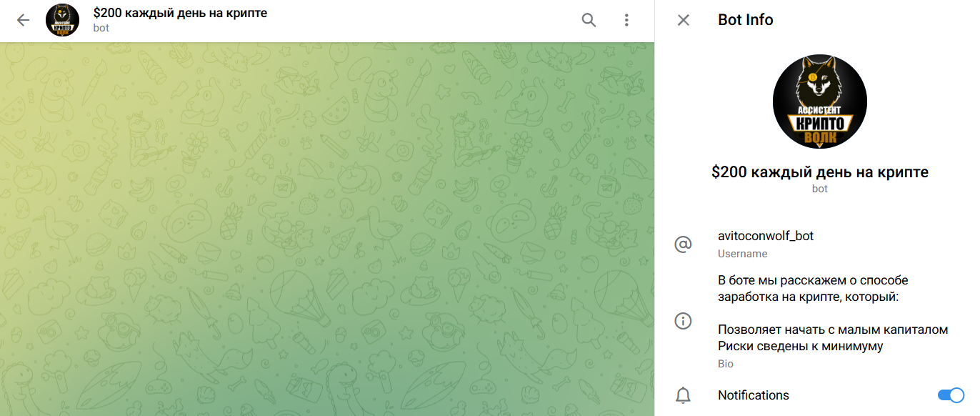The height and width of the screenshot is (416, 980).
Task: Click chat title "$200 каждый день на крипте"
Action: [x=180, y=13]
